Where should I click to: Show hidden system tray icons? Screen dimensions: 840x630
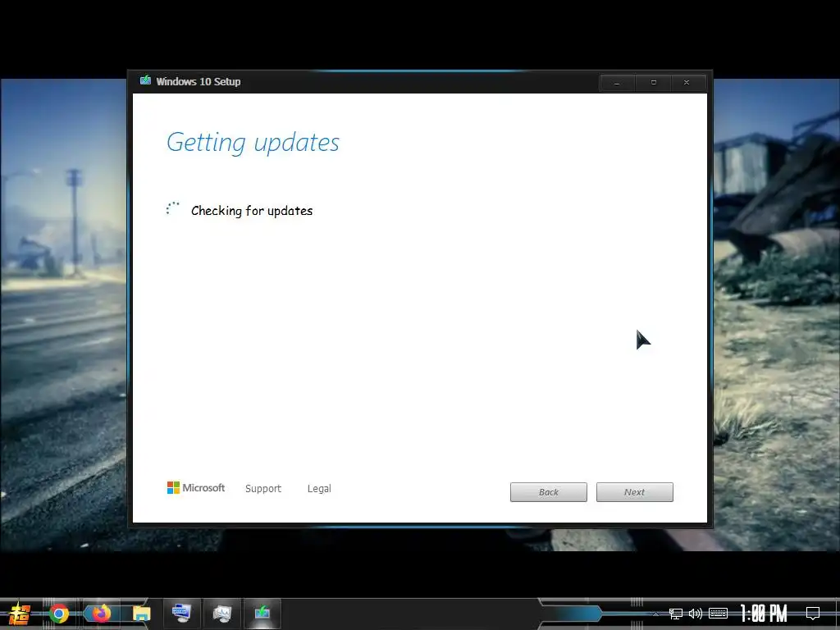coord(655,614)
